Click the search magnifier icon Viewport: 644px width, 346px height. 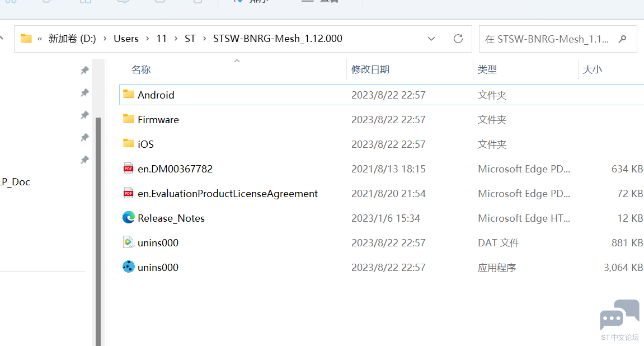[x=623, y=39]
